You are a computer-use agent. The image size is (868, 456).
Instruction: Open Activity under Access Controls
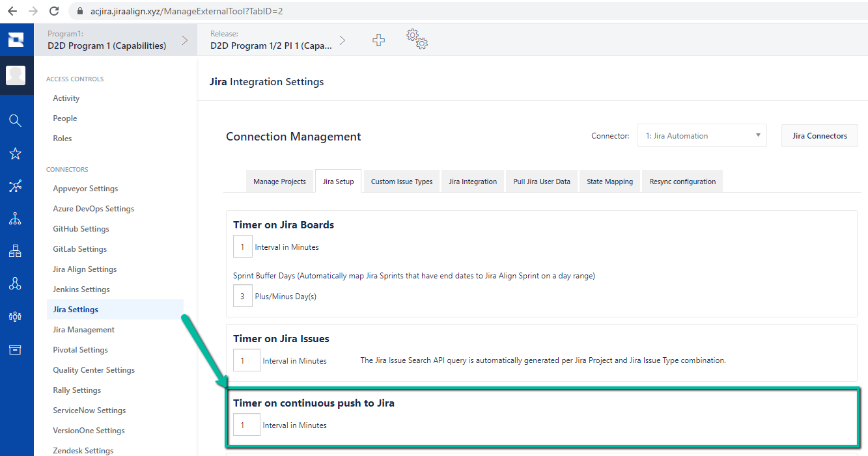pyautogui.click(x=66, y=98)
